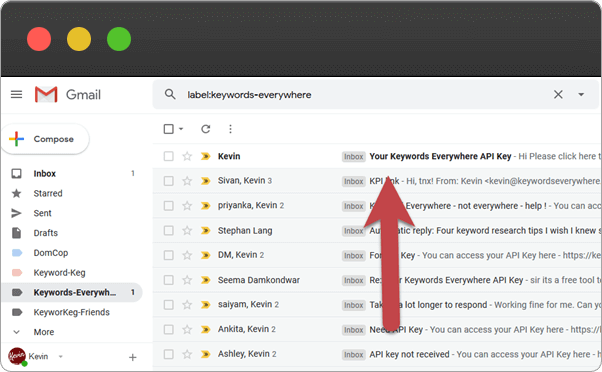
Task: Click the green maximize window button
Action: (119, 39)
